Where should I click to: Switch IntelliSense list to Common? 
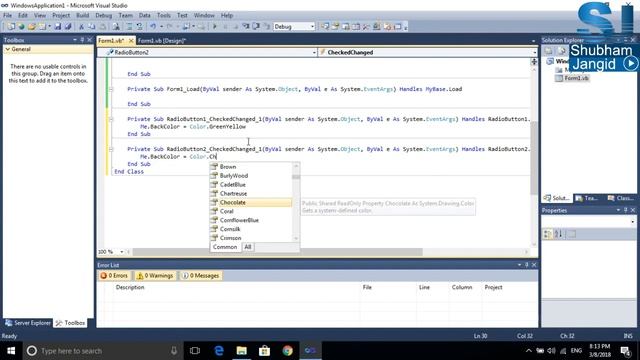[x=225, y=247]
